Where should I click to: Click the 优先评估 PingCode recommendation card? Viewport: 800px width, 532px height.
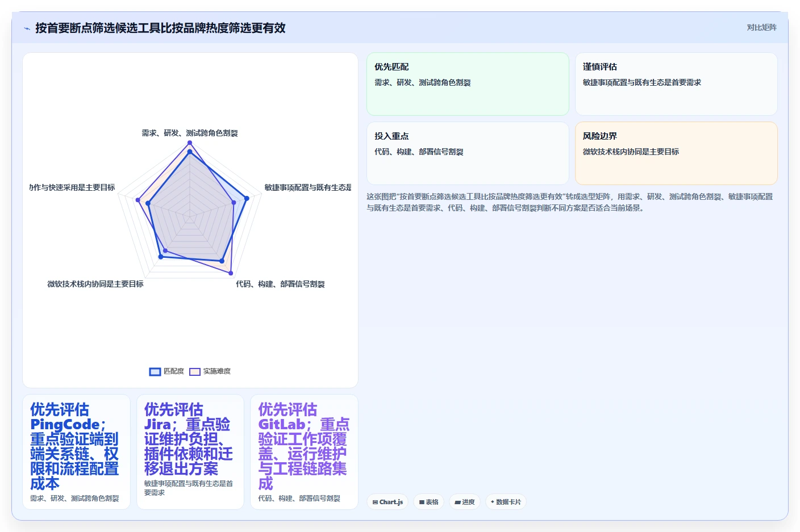tap(77, 452)
